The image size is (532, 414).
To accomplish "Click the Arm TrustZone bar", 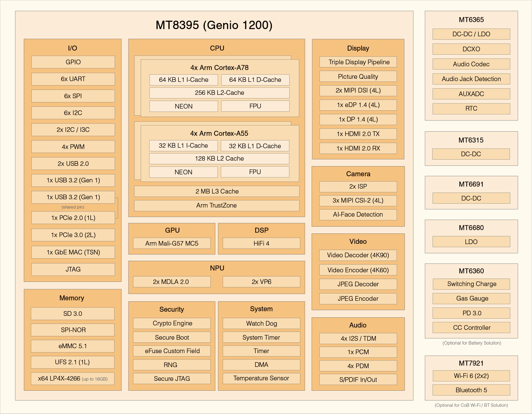I will (217, 205).
